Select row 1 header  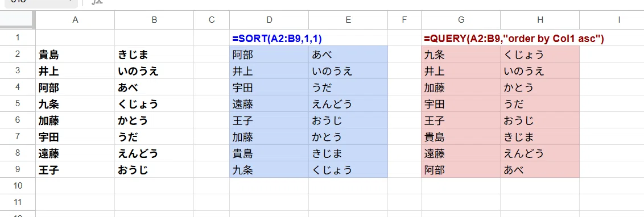pyautogui.click(x=18, y=37)
